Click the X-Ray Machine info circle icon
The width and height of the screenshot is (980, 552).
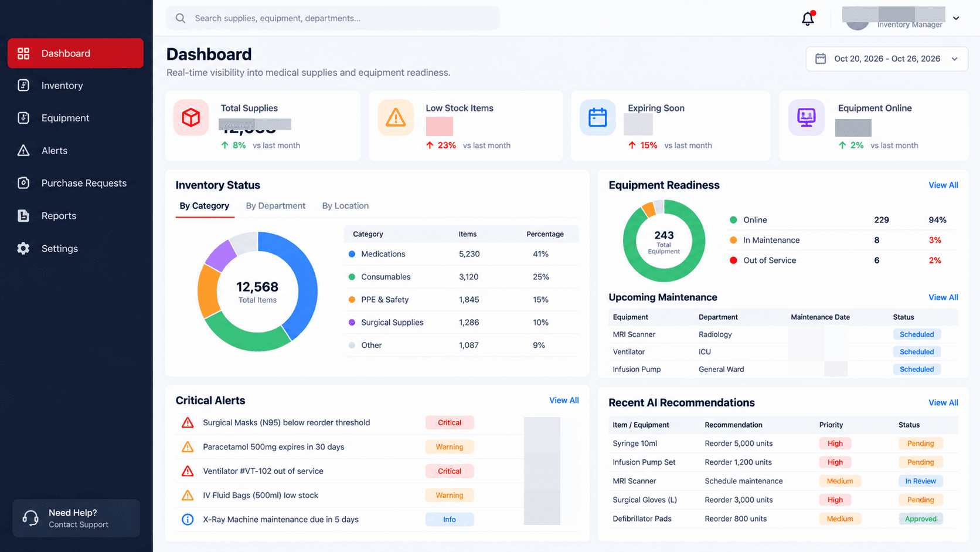[x=188, y=519]
